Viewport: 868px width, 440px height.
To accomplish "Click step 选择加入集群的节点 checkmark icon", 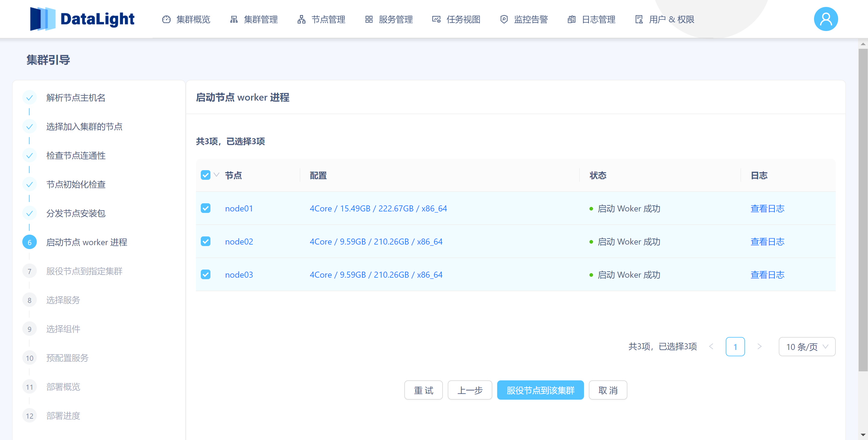I will click(29, 126).
